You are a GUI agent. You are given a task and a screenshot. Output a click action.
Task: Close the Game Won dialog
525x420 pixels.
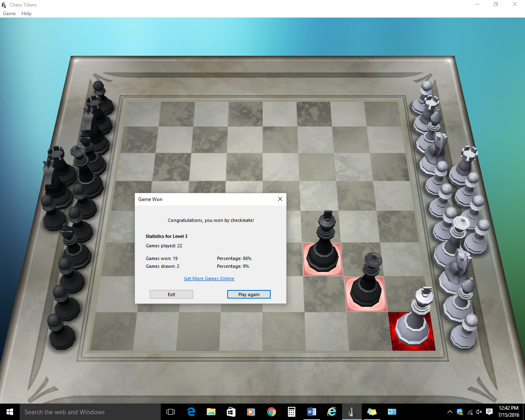pyautogui.click(x=280, y=199)
